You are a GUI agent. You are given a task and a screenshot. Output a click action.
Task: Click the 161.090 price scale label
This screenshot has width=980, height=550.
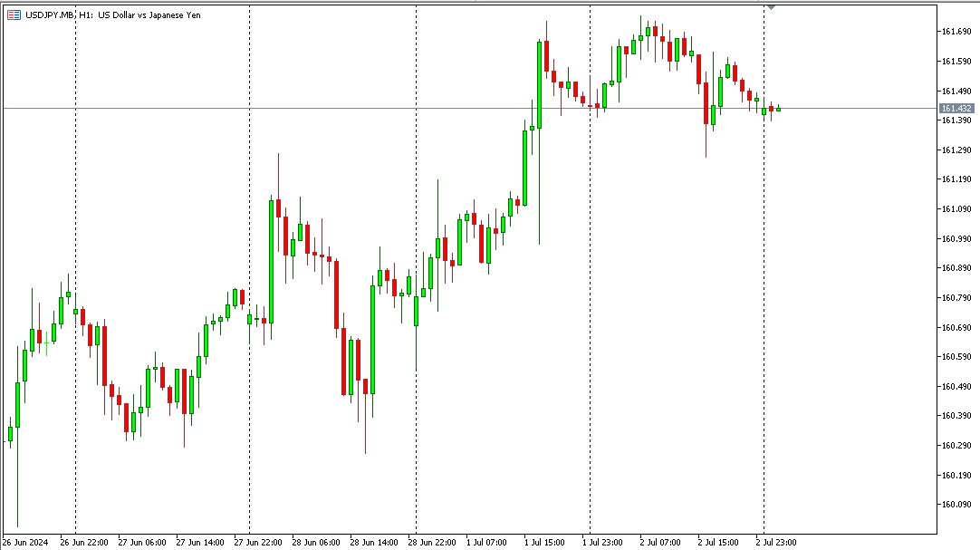point(956,209)
